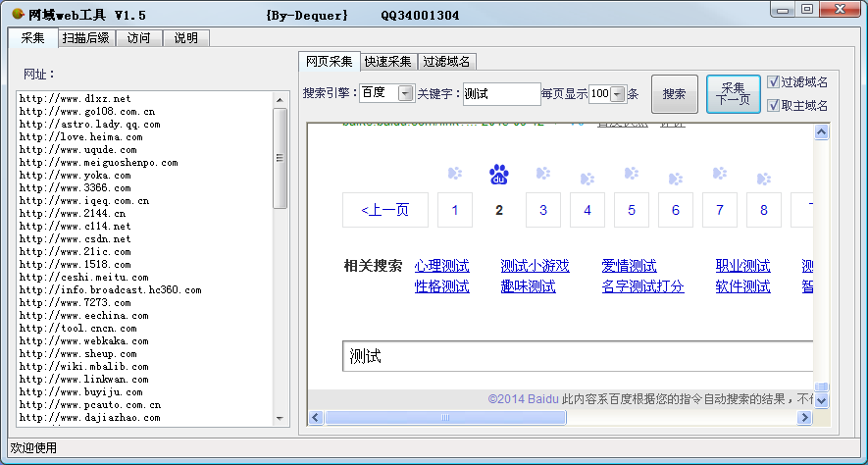Click browser pane scroll-down arrow
This screenshot has height=465, width=868.
822,399
